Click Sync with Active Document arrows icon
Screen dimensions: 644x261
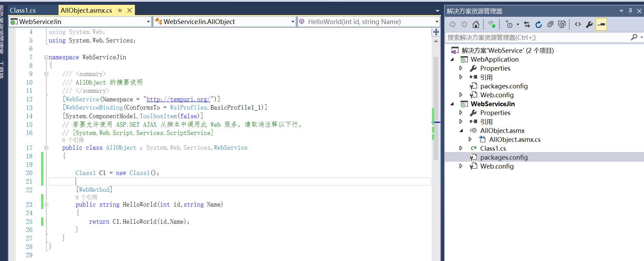527,24
